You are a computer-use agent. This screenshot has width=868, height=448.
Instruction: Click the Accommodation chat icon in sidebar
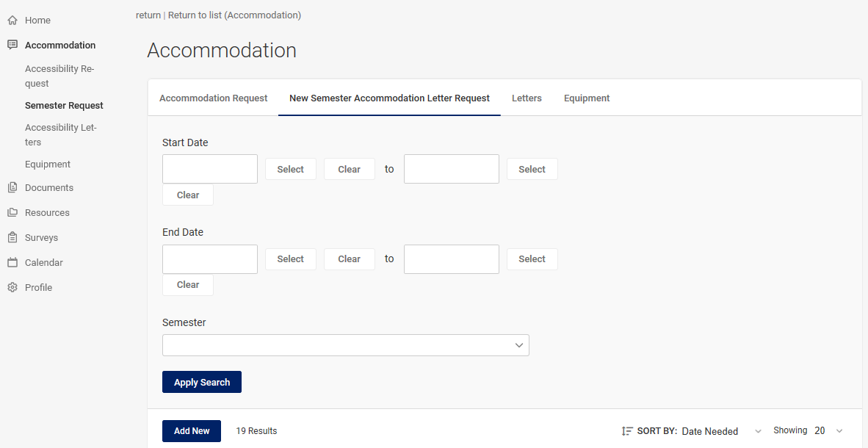coord(12,46)
